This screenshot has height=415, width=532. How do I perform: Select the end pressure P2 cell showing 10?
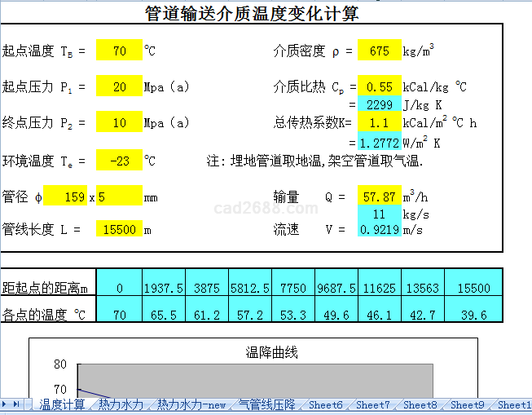pos(119,123)
